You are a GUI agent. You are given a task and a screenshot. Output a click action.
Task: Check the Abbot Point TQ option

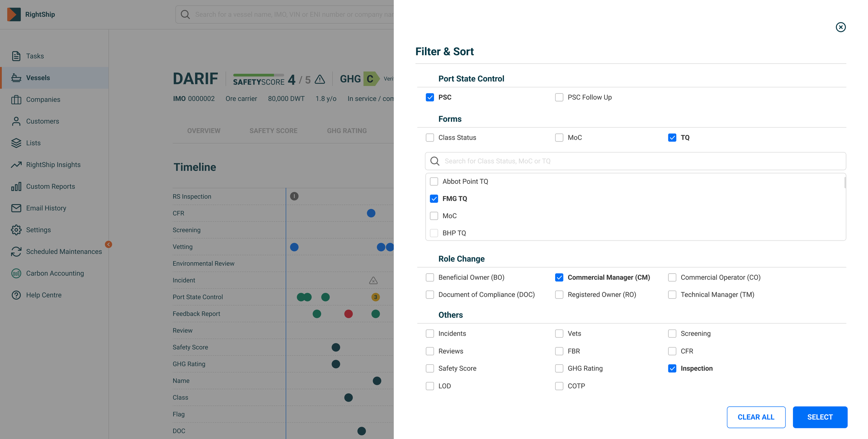(x=434, y=181)
